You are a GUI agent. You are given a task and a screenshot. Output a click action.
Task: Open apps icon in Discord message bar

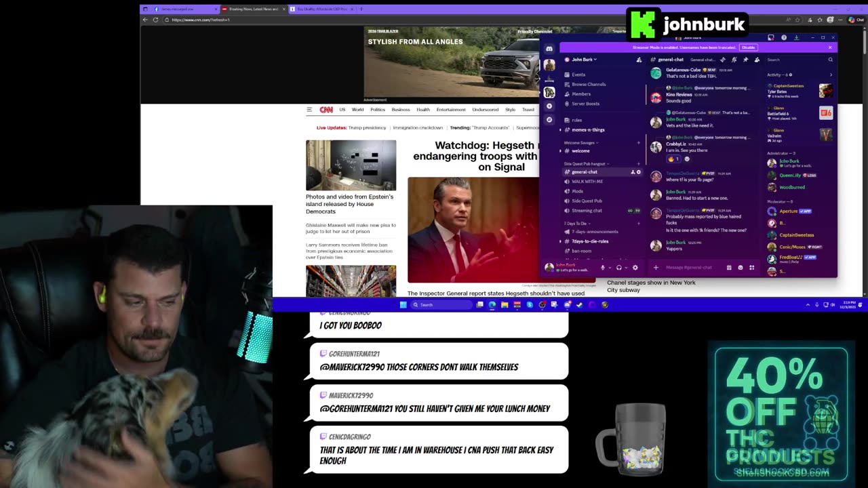pyautogui.click(x=751, y=268)
